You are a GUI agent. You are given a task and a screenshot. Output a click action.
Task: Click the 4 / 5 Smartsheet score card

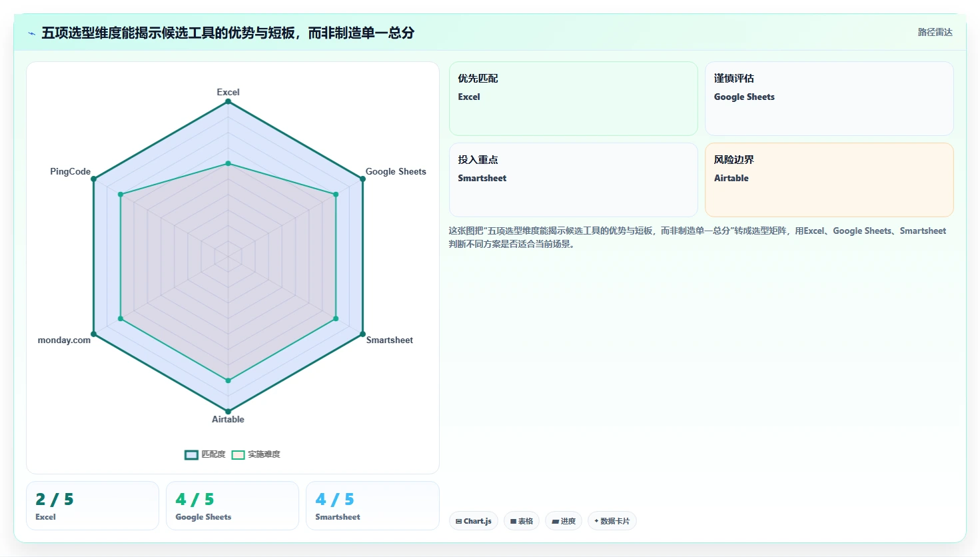pos(372,506)
